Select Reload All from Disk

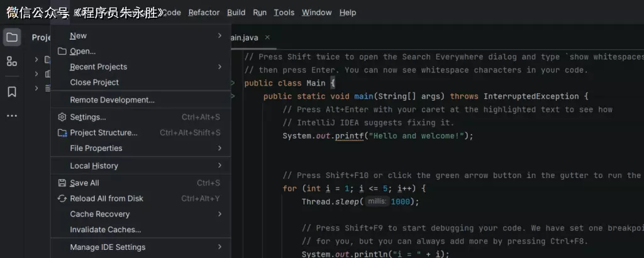coord(106,198)
